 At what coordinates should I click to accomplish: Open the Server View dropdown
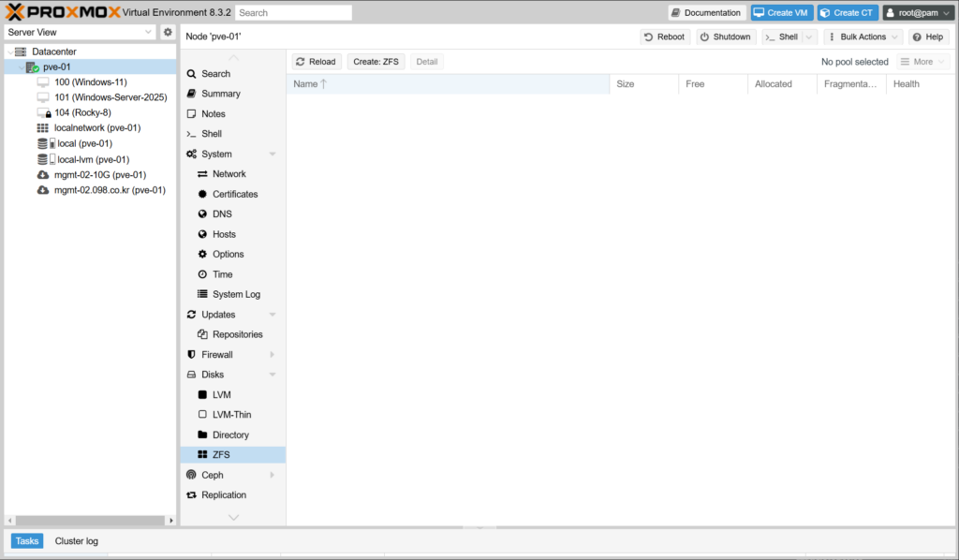80,32
